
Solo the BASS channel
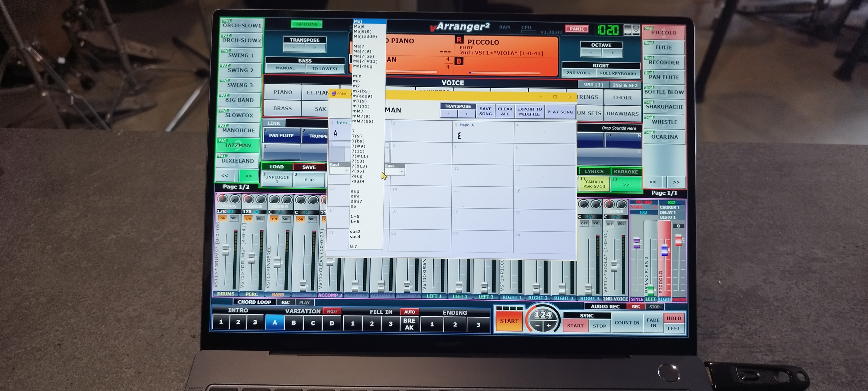[x=286, y=219]
